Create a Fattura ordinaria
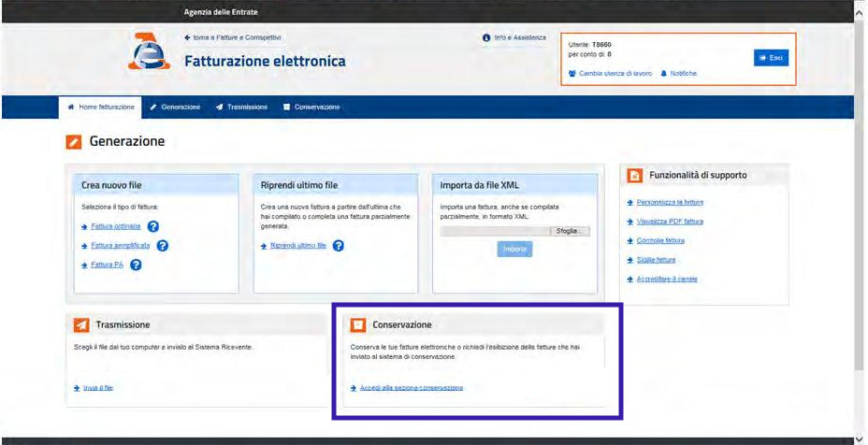The height and width of the screenshot is (445, 868). coord(115,226)
